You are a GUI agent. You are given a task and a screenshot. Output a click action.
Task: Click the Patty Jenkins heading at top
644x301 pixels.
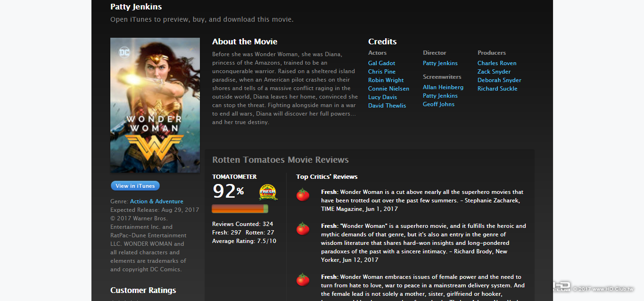pos(136,7)
